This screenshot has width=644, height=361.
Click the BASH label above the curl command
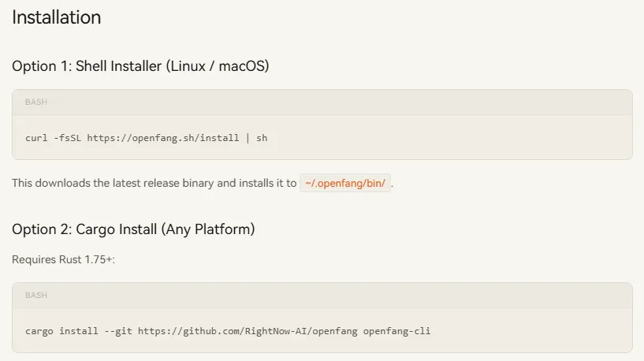tap(36, 102)
